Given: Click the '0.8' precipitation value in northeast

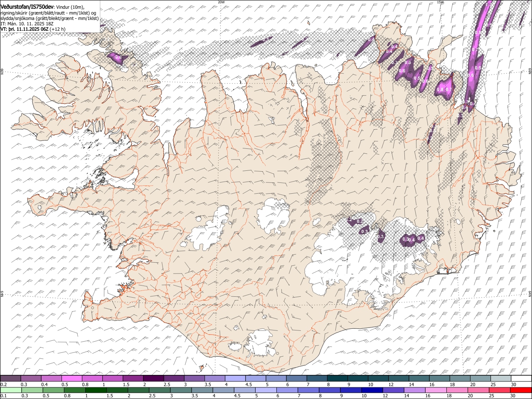Looking at the screenshot, I should 441,89.
